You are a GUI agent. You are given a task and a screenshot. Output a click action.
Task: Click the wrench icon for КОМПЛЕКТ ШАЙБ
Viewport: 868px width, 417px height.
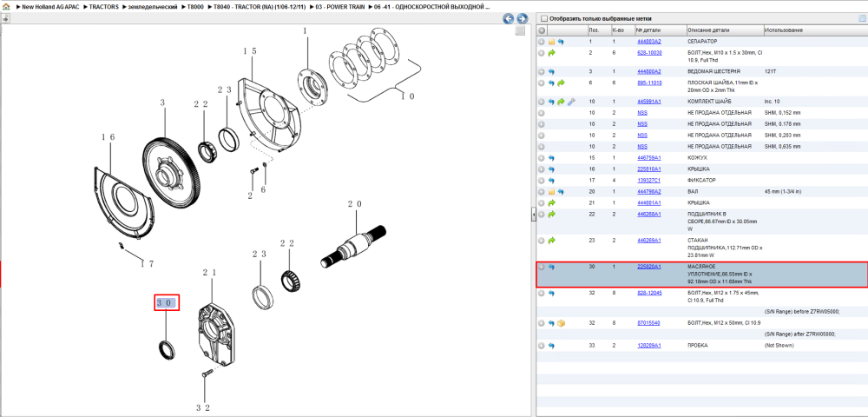[571, 102]
